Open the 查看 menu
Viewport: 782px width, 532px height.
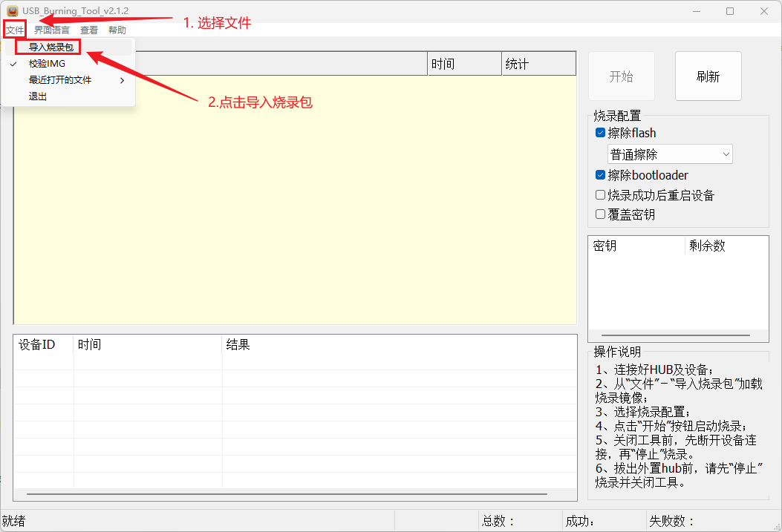89,30
